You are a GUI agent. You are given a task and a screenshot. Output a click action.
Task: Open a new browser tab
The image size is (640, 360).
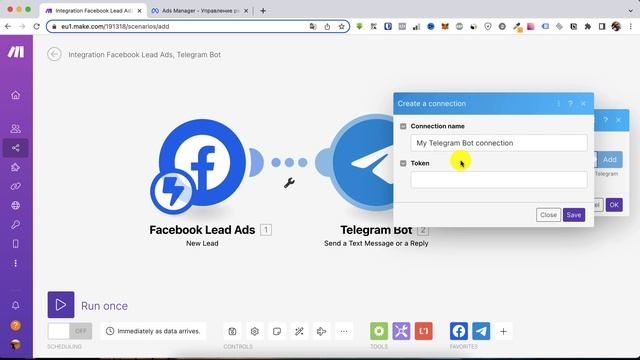click(263, 11)
